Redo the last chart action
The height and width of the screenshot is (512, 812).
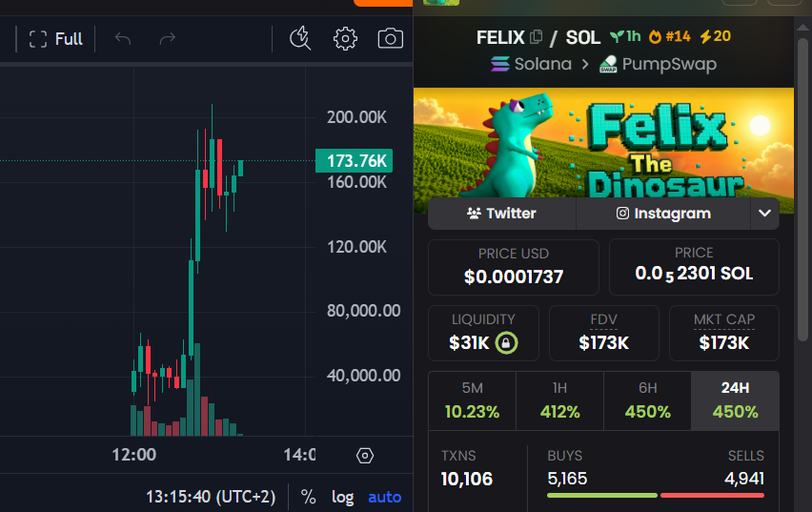coord(168,39)
